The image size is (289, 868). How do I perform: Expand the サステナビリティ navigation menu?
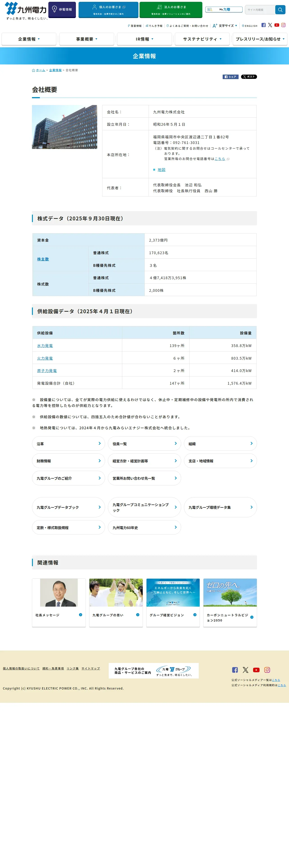202,39
